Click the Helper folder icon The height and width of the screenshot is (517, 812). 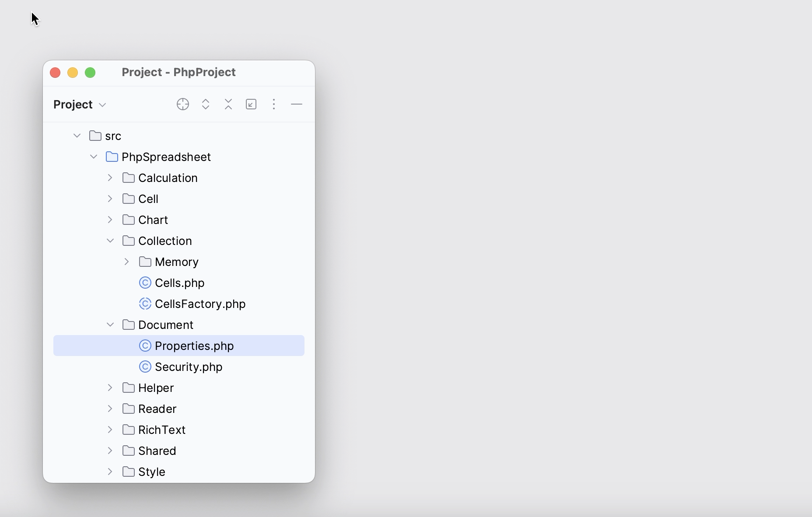129,388
